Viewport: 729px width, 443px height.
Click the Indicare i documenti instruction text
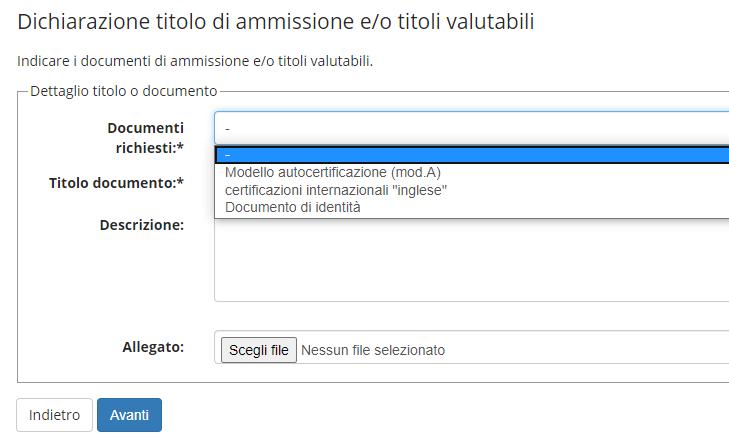point(195,62)
